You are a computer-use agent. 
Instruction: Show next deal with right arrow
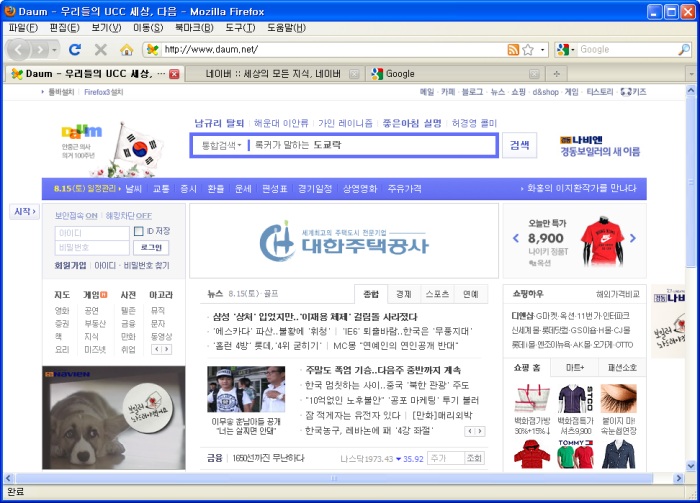tap(633, 238)
